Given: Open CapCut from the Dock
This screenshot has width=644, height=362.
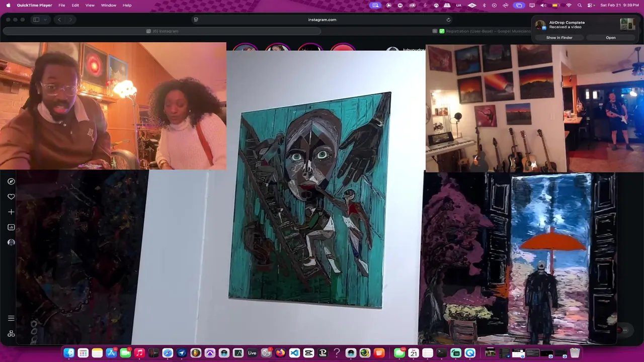Looking at the screenshot, I should (308, 353).
